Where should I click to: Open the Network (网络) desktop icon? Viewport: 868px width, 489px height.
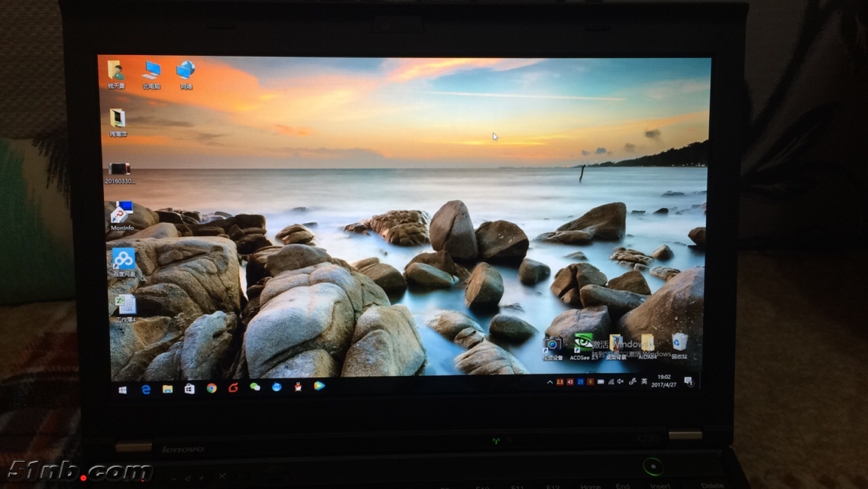tap(186, 75)
